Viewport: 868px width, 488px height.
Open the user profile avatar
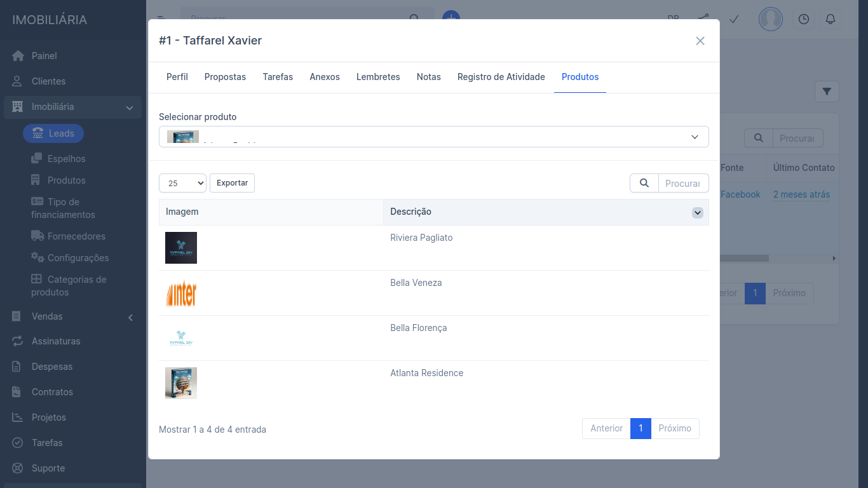[770, 19]
